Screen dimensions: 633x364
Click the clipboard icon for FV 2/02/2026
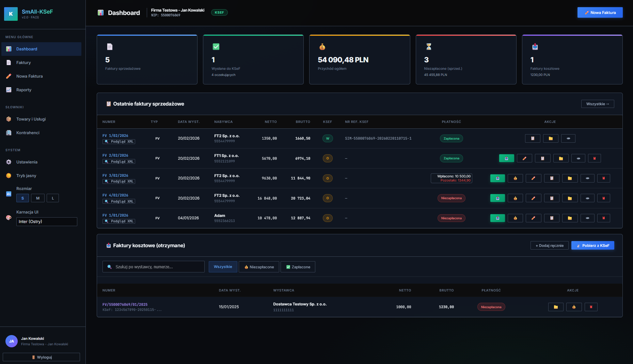542,158
